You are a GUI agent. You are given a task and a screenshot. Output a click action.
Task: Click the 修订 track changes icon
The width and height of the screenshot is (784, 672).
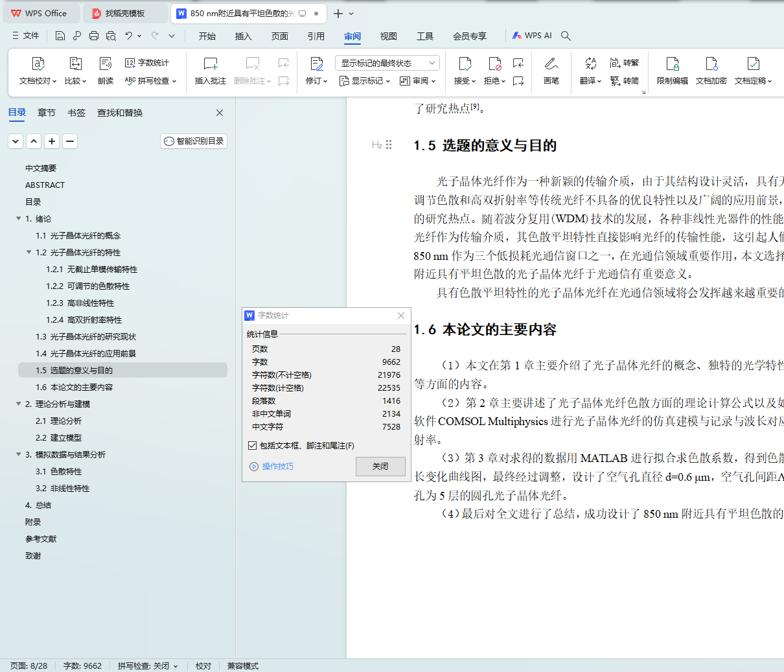[x=317, y=64]
